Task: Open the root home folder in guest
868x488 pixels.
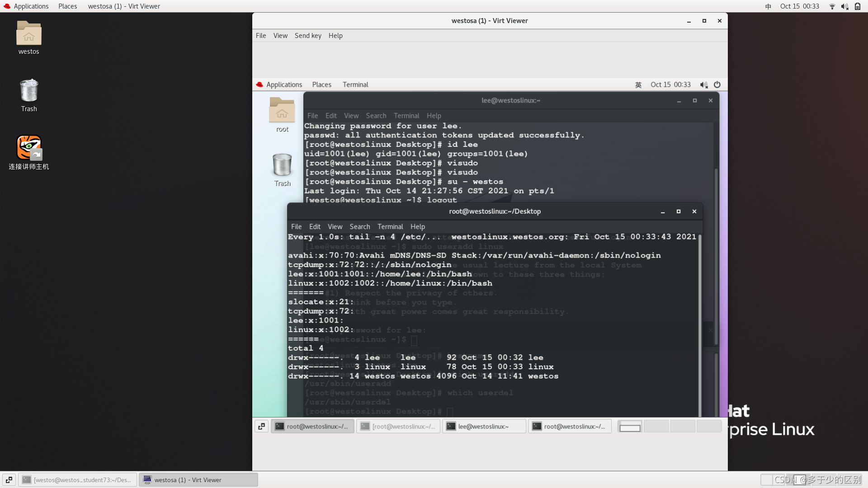Action: tap(282, 111)
